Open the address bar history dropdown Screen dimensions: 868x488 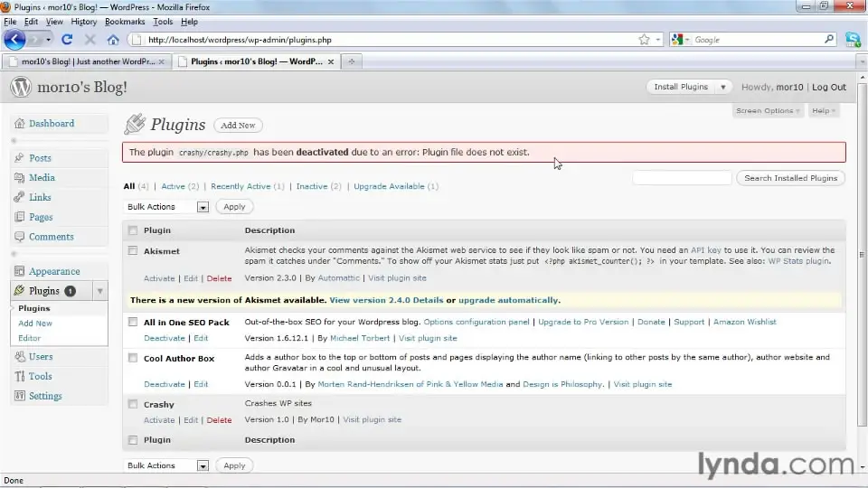657,40
